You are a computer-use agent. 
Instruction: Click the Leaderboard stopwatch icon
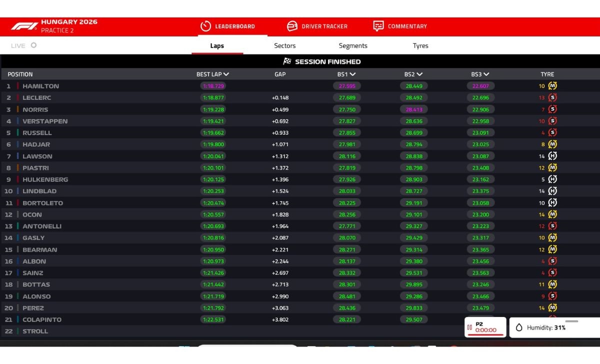pyautogui.click(x=205, y=26)
